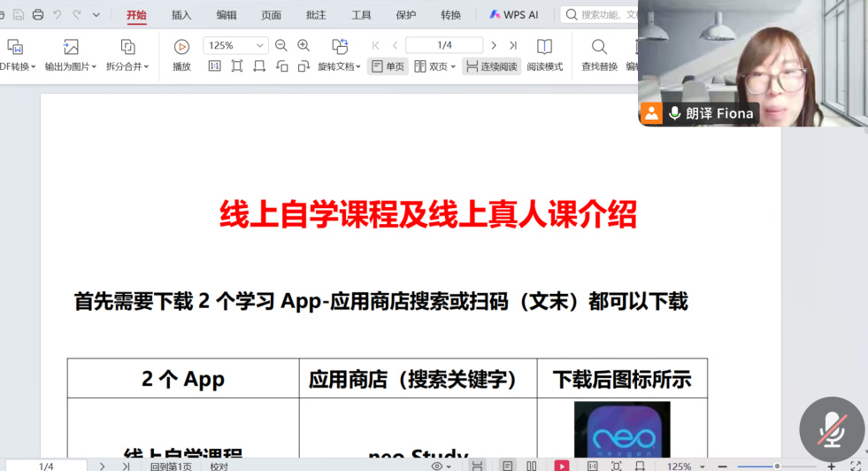Expand the Export as Image (输出为图片) dropdown

tap(72, 66)
